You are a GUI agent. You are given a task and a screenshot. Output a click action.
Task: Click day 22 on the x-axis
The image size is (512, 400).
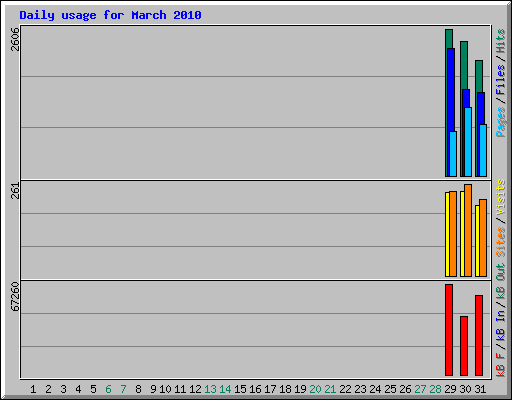click(x=345, y=389)
